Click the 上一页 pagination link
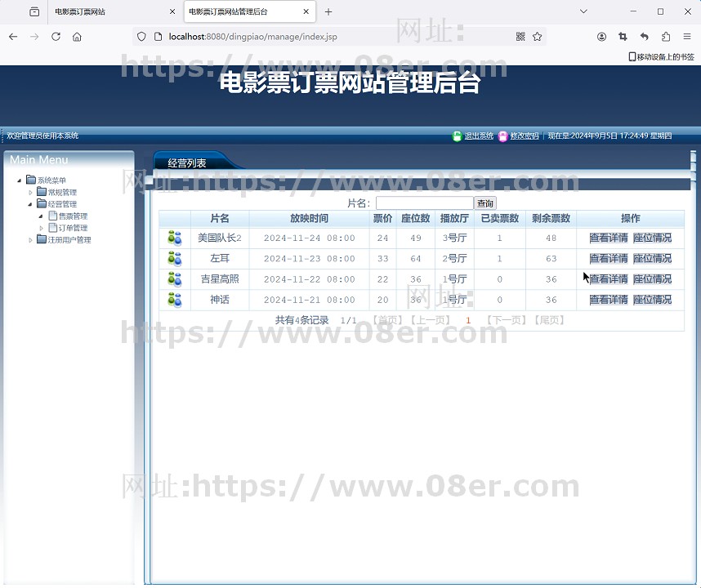 [x=431, y=320]
